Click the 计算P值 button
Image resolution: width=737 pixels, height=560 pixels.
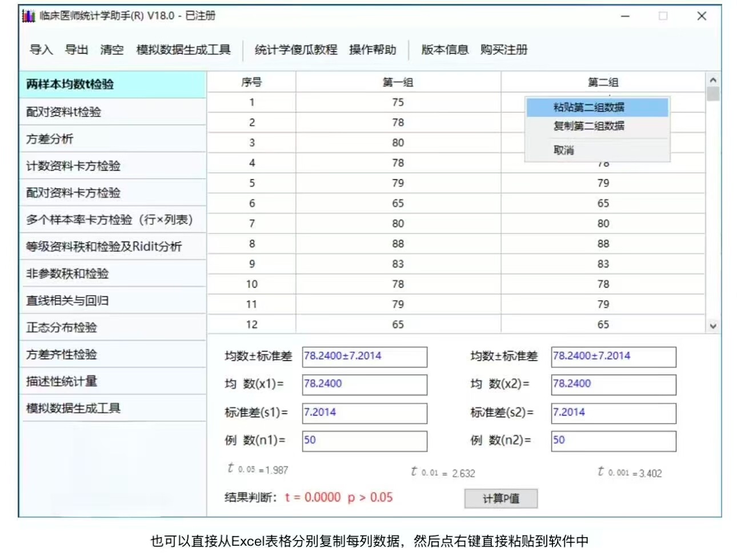click(501, 499)
